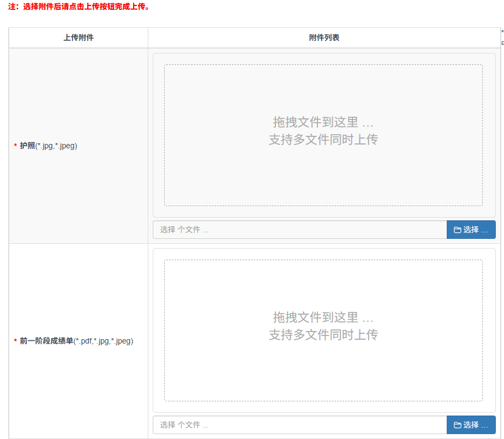504x439 pixels.
Task: Click the passport file name field
Action: pyautogui.click(x=299, y=230)
